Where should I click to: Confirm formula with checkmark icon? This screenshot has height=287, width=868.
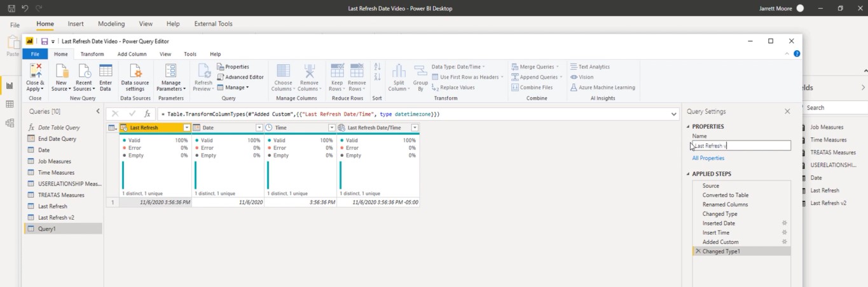(x=132, y=114)
